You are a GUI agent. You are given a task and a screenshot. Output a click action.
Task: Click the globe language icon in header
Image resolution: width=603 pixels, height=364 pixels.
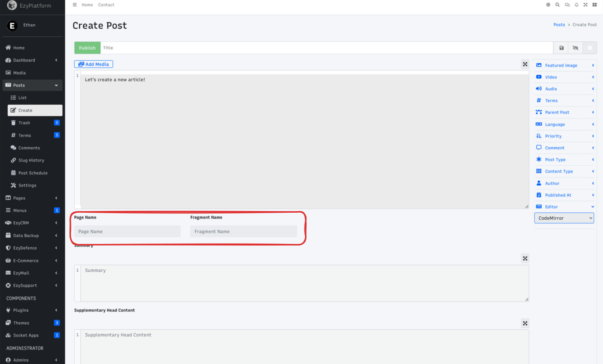click(548, 5)
